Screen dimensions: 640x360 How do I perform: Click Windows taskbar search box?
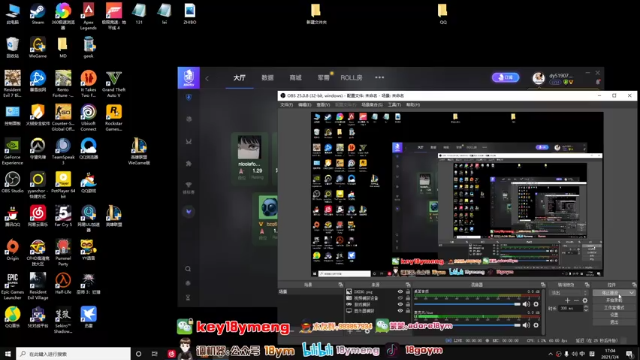pos(73,353)
